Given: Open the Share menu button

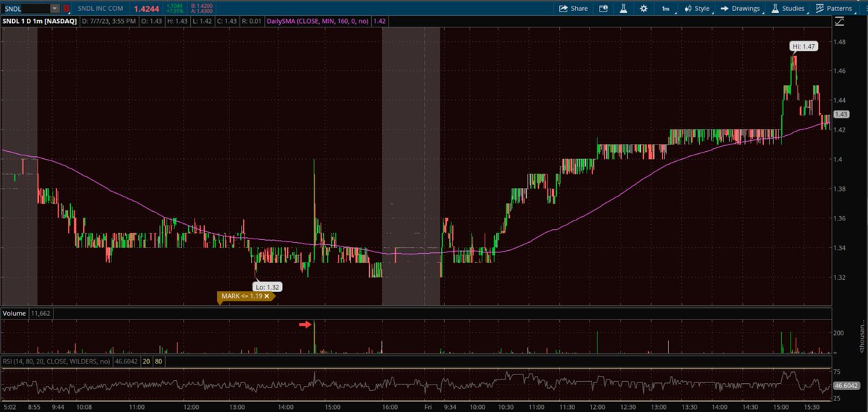Looking at the screenshot, I should tap(573, 9).
